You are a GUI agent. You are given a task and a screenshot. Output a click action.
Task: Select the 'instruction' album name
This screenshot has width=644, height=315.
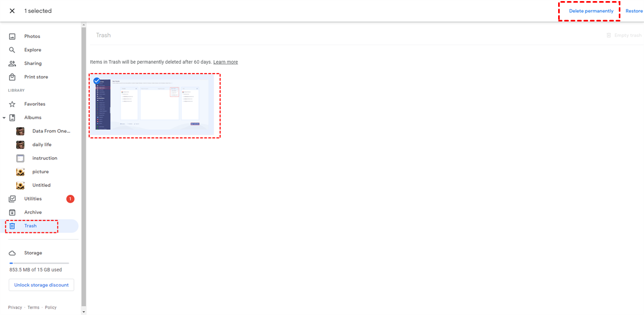coord(45,158)
